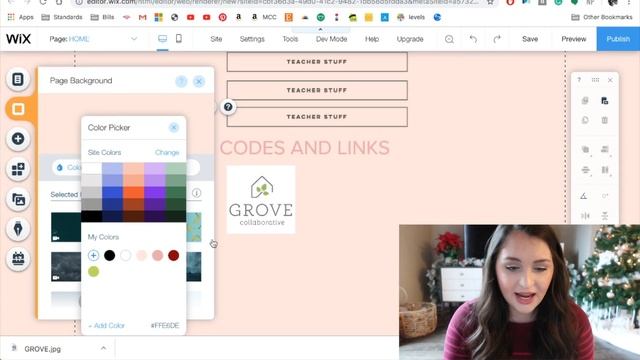
Task: Select the CODES AND LINKS heading
Action: pyautogui.click(x=304, y=148)
